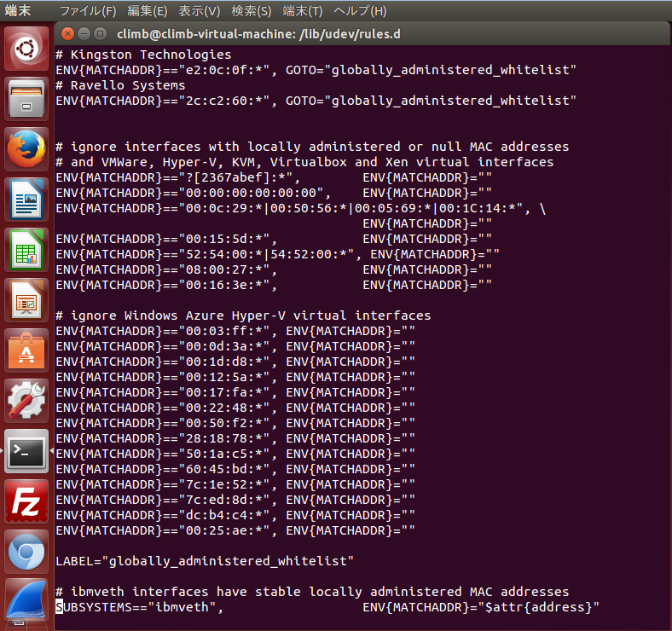Open LibreOffice Impress from launcher
The image size is (672, 631).
tap(27, 300)
